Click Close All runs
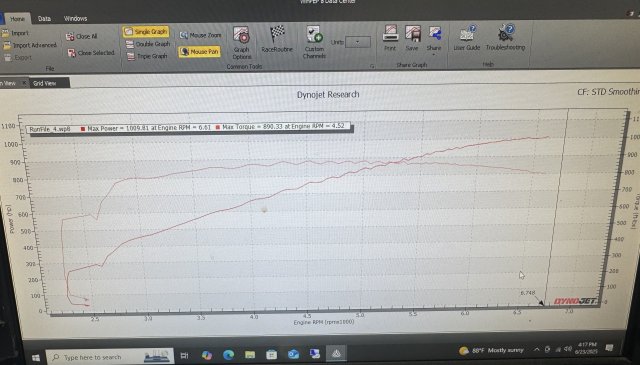The image size is (640, 365). pos(82,36)
